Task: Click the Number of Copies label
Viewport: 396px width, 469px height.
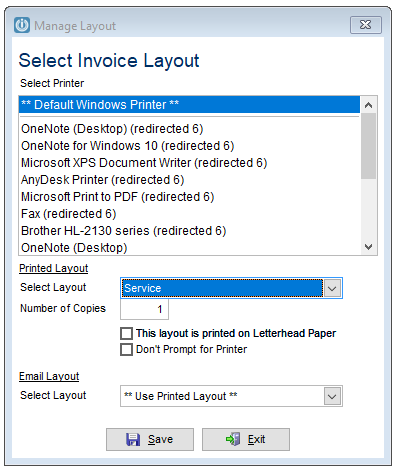Action: 63,308
